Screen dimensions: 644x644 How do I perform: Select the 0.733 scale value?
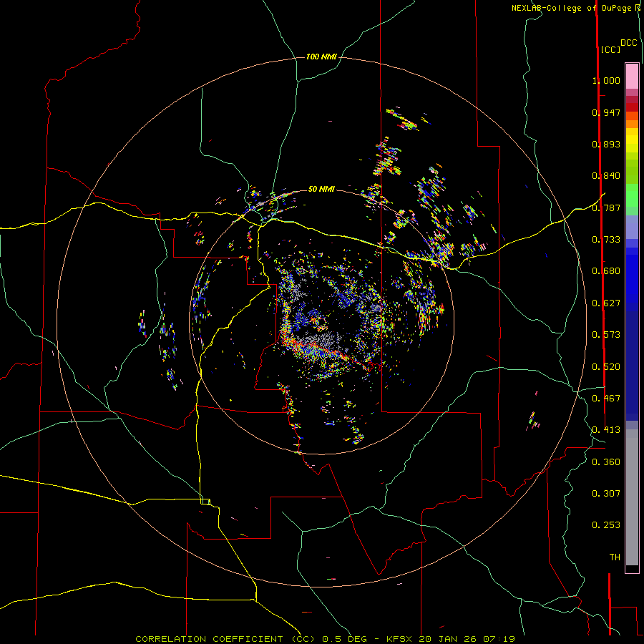[606, 240]
